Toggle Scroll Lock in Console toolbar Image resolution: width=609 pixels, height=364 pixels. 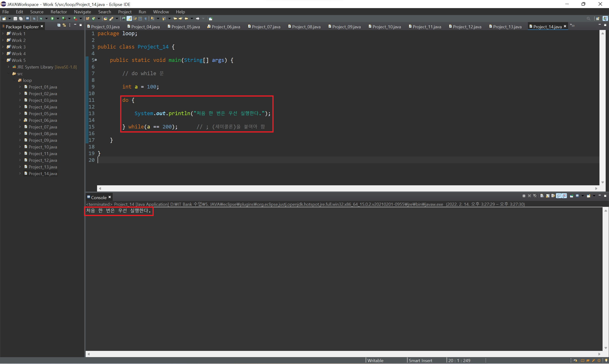pos(548,196)
